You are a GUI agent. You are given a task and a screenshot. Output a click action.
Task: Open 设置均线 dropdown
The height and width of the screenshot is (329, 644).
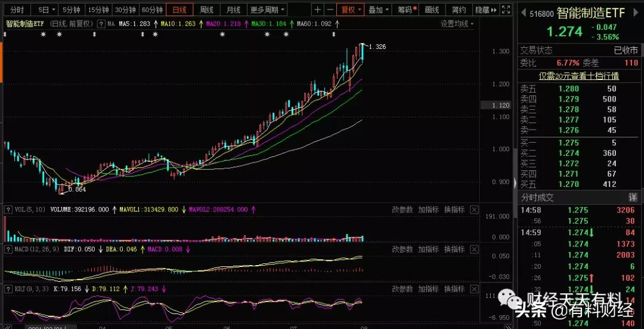tap(457, 24)
